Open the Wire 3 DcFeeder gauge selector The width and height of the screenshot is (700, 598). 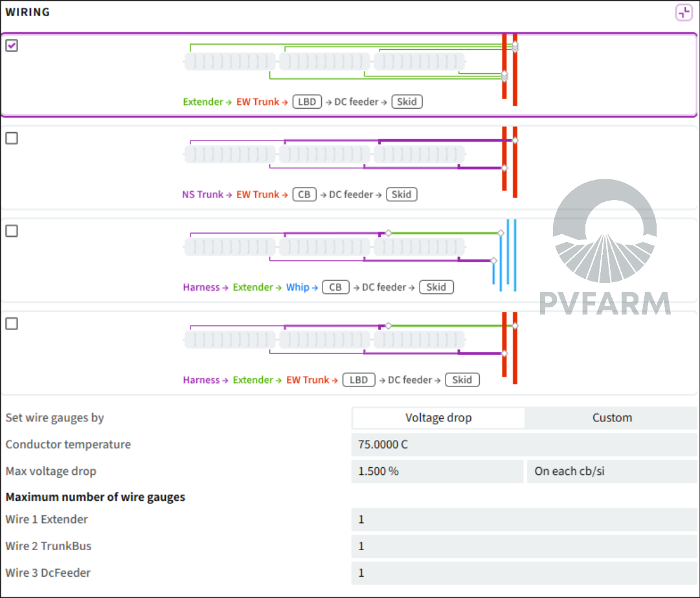tap(523, 573)
